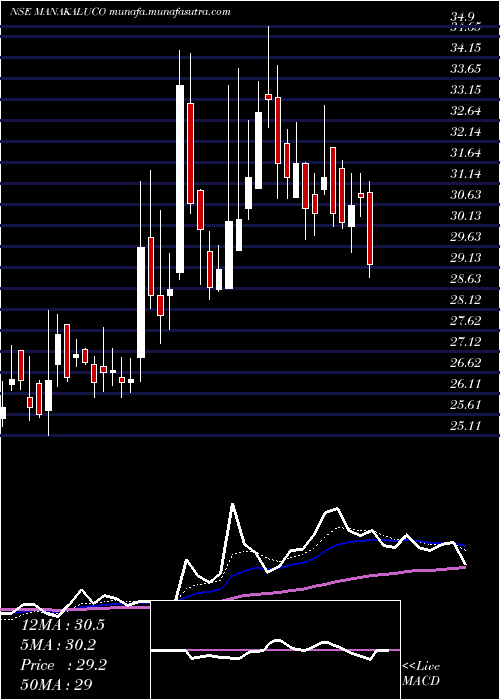Click the 28.63 price axis label
This screenshot has width=500, height=700.
point(466,279)
